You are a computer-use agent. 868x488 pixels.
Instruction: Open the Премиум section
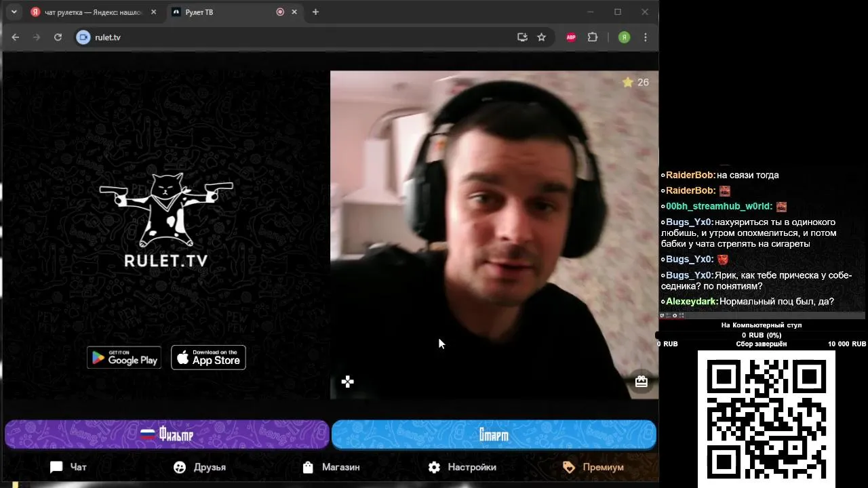(x=593, y=467)
